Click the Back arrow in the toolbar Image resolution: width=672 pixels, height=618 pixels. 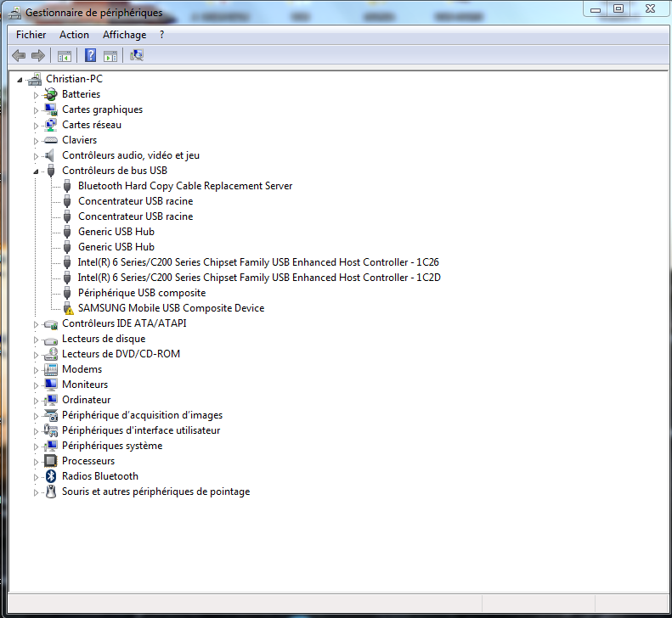point(19,56)
